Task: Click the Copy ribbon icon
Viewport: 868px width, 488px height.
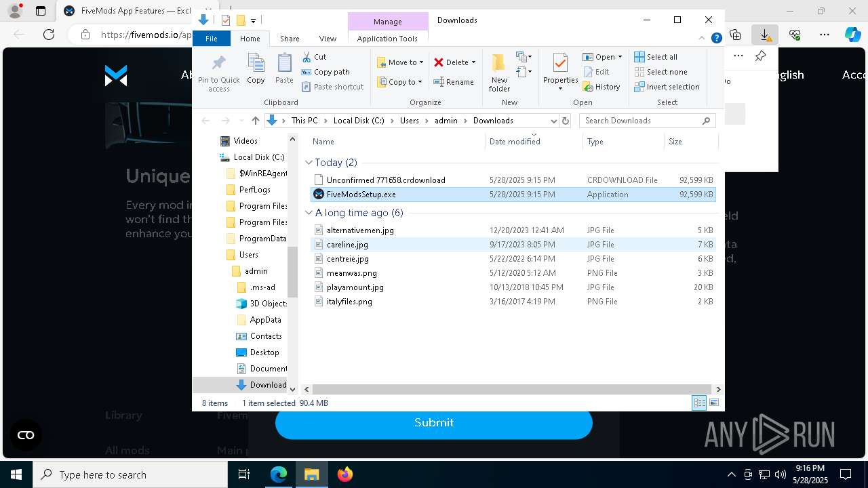Action: pos(256,69)
